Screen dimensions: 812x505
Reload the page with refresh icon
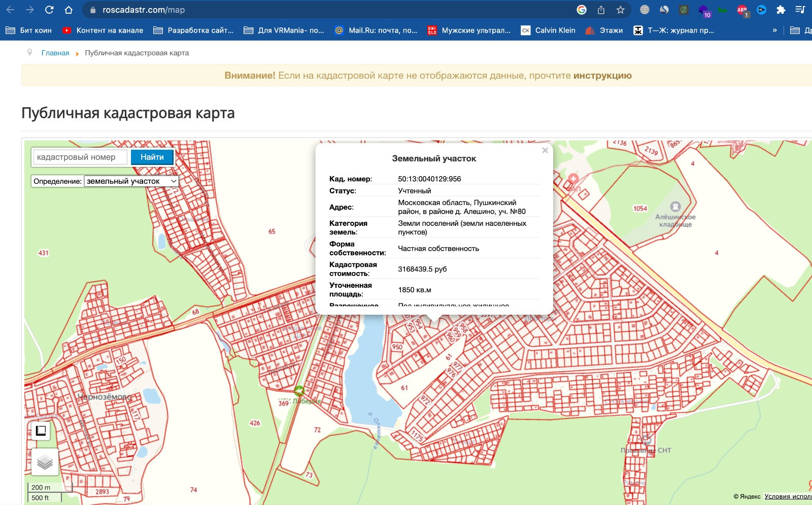[x=49, y=10]
